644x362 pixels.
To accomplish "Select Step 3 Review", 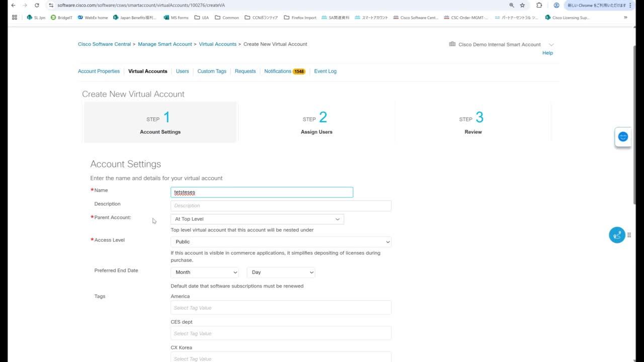I will 473,122.
